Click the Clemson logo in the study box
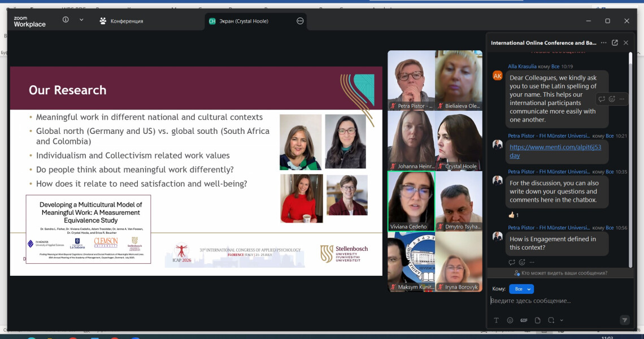Viewport: 644px width, 339px height. tap(106, 242)
